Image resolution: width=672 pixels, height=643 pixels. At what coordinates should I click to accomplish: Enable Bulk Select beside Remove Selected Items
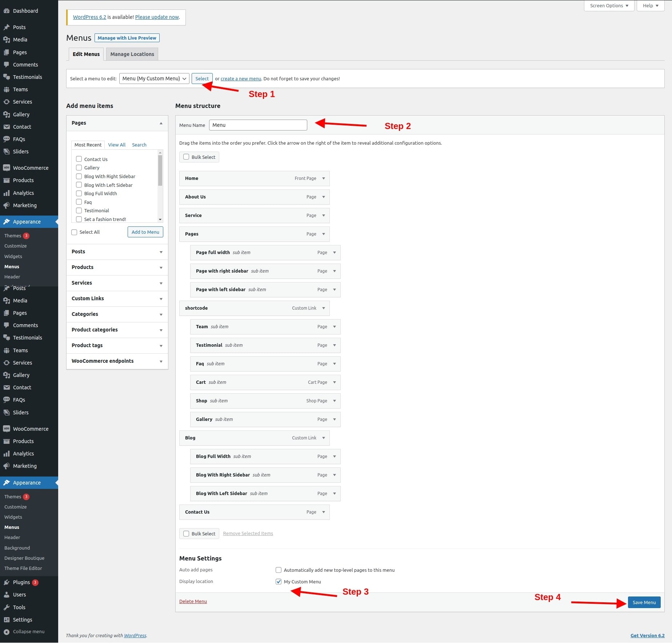point(186,534)
